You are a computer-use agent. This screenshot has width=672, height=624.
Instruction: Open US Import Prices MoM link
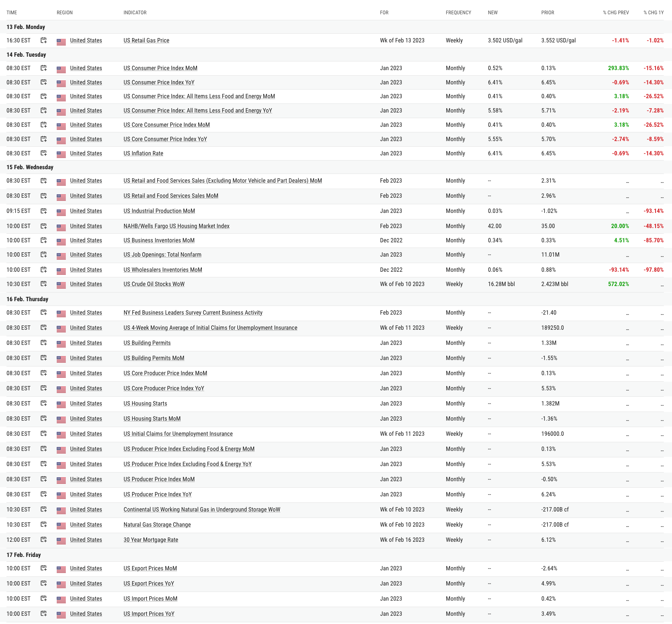[151, 598]
